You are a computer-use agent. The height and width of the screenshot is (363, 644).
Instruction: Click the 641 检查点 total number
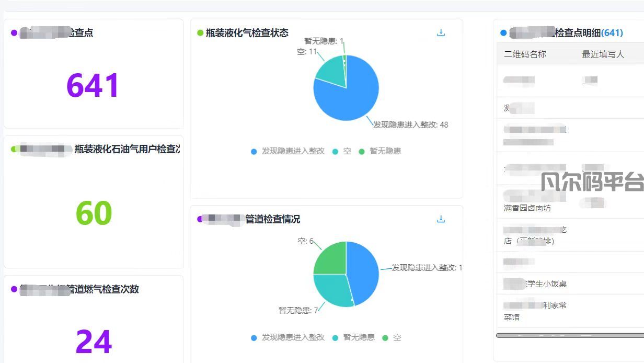point(93,86)
